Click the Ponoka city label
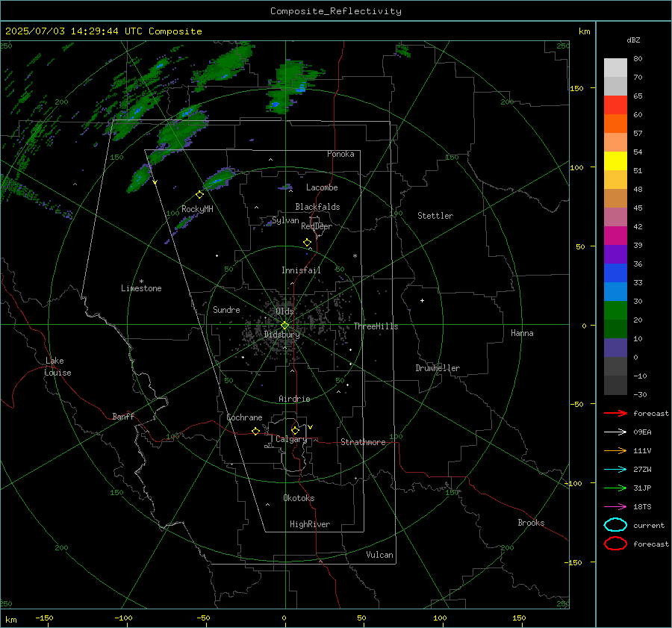 coord(340,154)
